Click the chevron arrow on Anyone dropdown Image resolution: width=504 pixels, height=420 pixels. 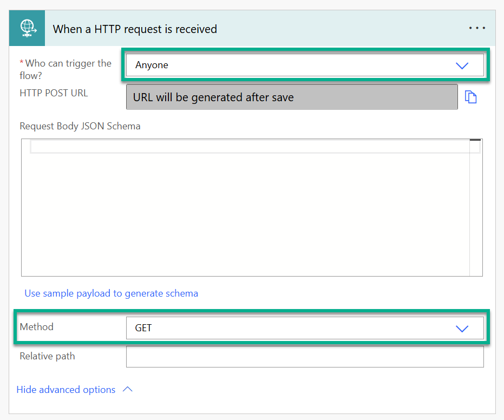tap(462, 65)
